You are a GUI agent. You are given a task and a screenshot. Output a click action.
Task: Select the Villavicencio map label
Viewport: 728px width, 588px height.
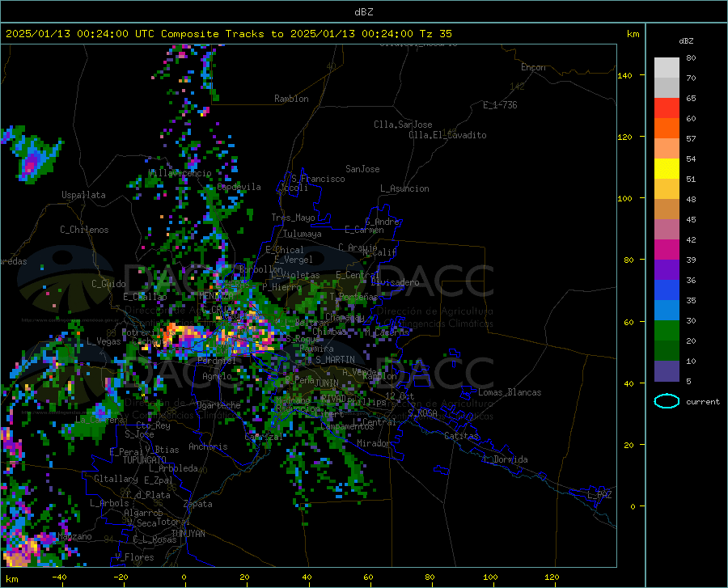click(180, 173)
